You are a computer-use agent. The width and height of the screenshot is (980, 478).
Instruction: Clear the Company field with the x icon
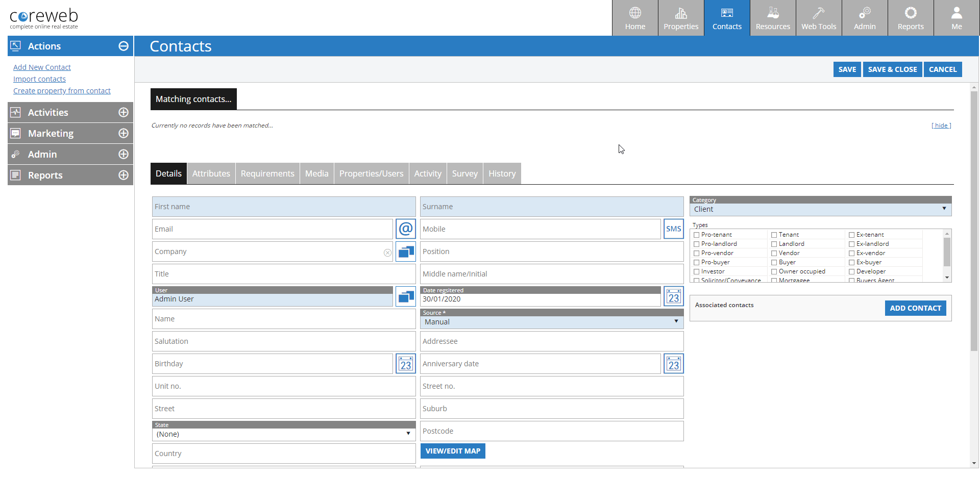point(387,253)
